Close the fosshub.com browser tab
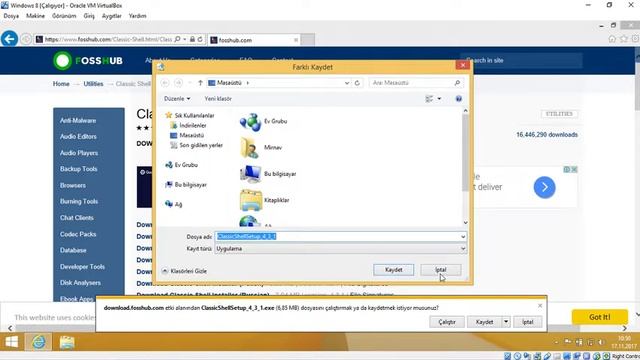 click(296, 40)
